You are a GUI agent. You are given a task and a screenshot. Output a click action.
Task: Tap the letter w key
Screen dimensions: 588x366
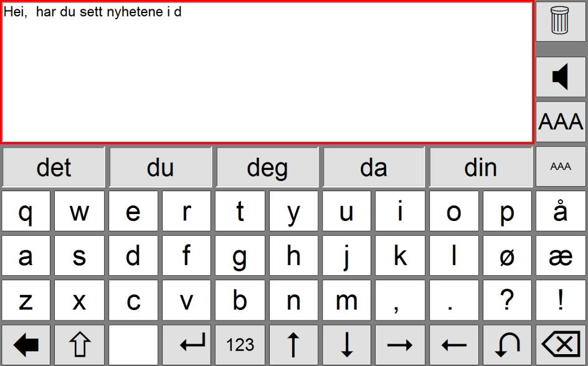point(80,211)
